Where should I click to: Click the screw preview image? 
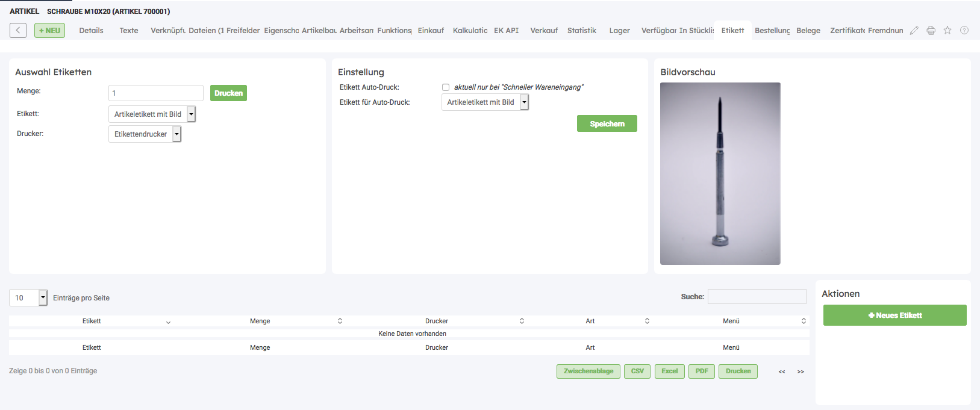pos(720,173)
